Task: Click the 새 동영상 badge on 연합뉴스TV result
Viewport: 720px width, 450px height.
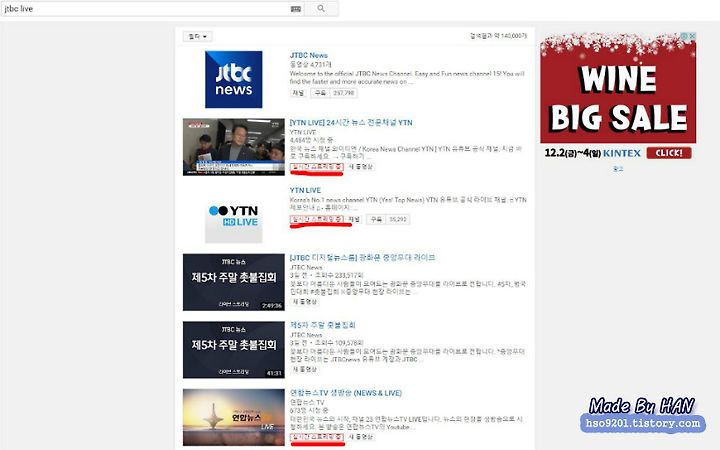Action: 360,437
